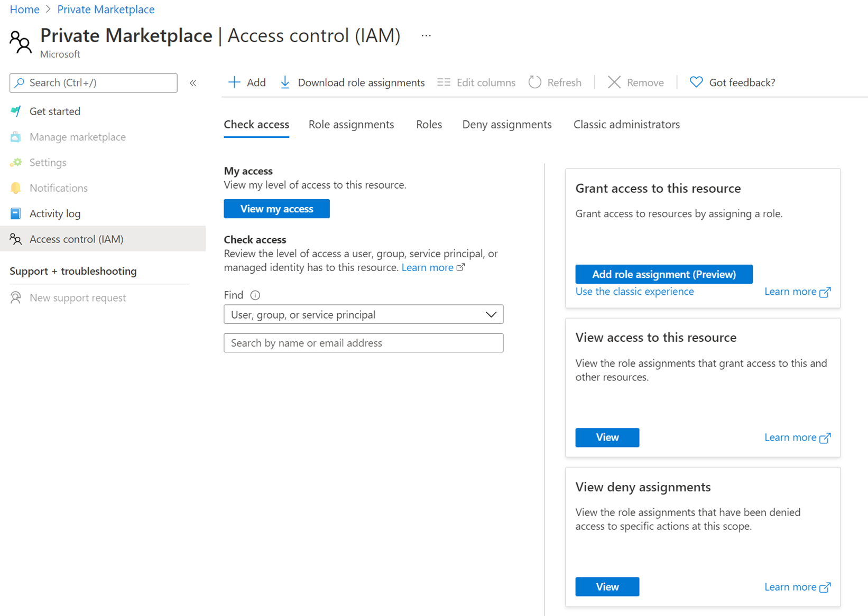The image size is (868, 616).
Task: Click the Download role assignments arrow icon
Action: pyautogui.click(x=285, y=82)
